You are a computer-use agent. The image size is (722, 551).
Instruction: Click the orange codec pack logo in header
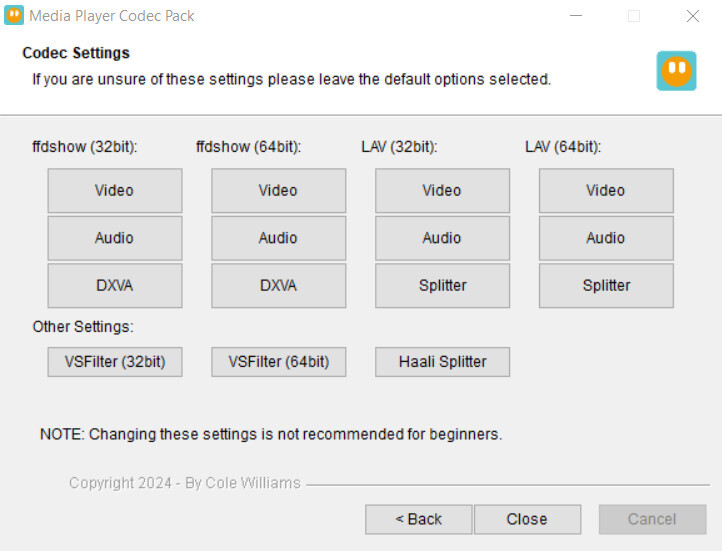tap(676, 71)
